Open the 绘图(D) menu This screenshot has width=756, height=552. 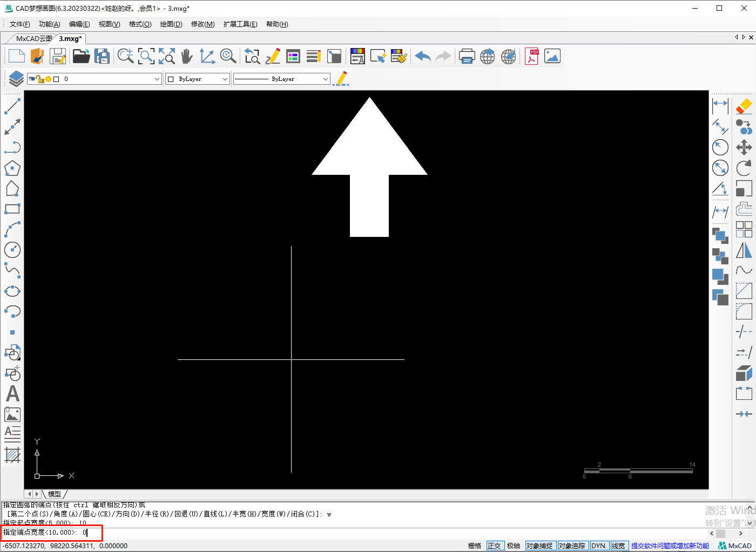point(171,24)
